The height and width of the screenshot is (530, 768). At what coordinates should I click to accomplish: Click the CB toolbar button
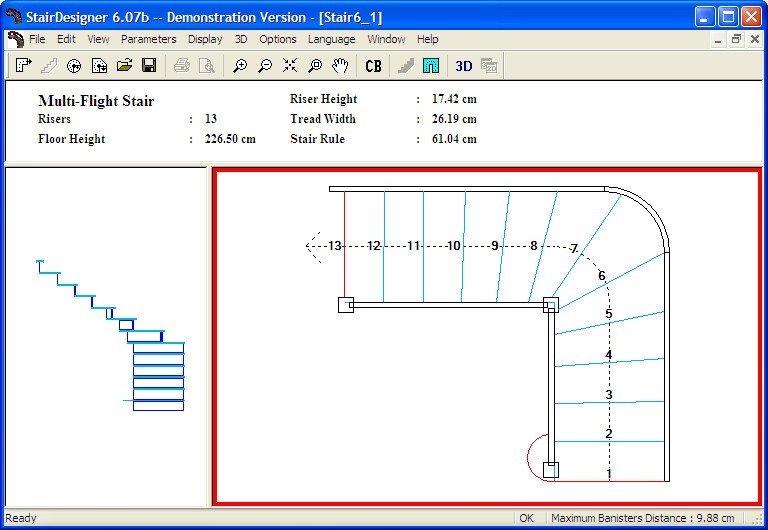pos(373,66)
